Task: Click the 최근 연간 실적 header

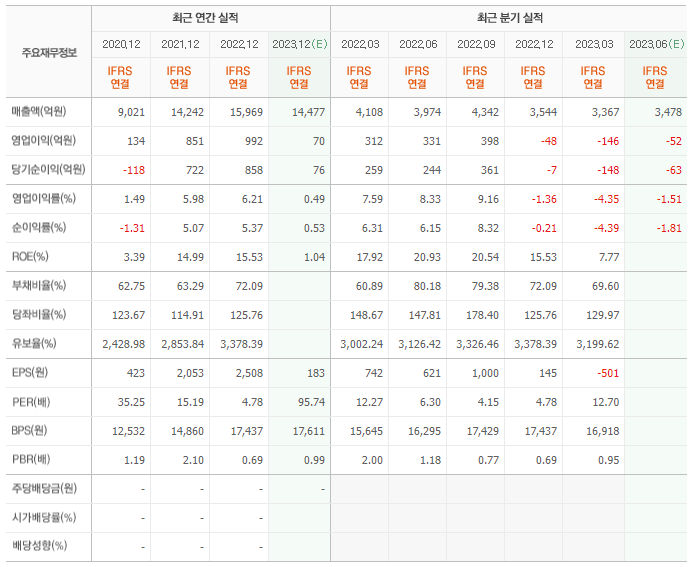Action: click(205, 18)
